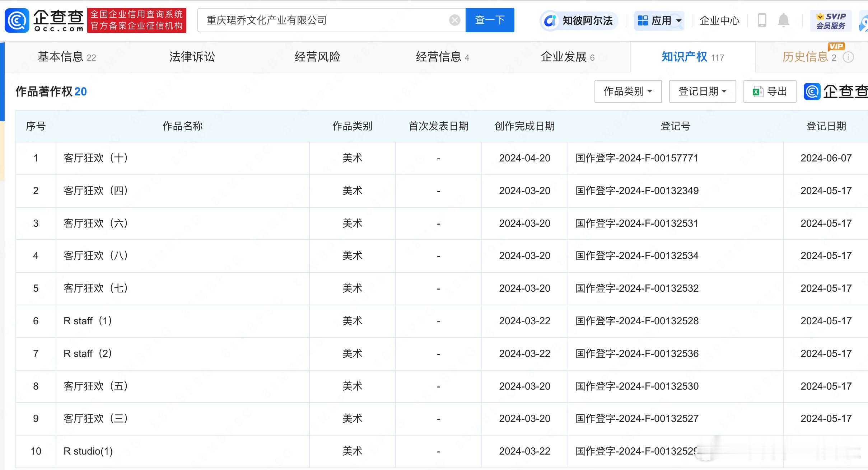Click registration number 国作登字-2024-F-00132531
Screen dimensions: 868x470
(x=637, y=224)
